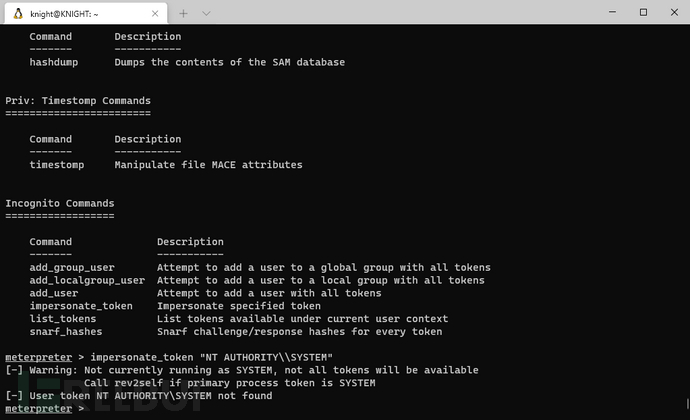Click the Priv: Timestomp Commands heading
The width and height of the screenshot is (690, 420).
tap(78, 101)
